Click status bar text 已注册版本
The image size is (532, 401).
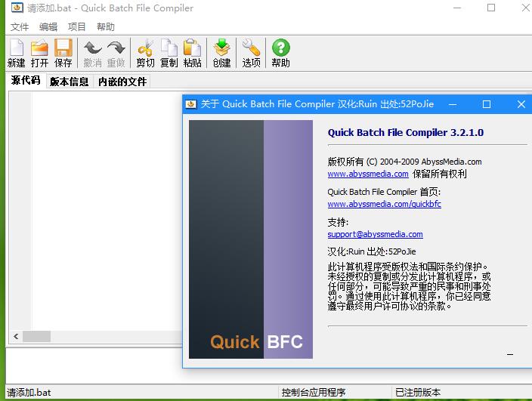coord(418,393)
